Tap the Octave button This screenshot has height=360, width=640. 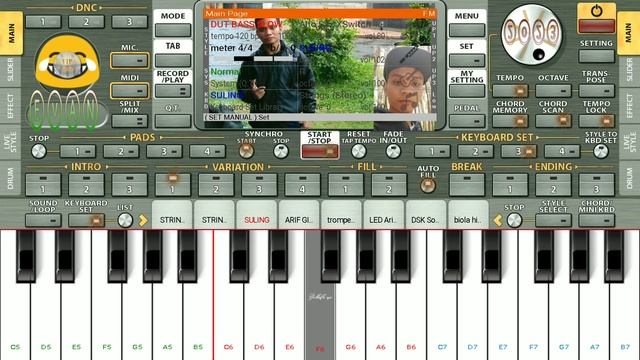coord(553,91)
